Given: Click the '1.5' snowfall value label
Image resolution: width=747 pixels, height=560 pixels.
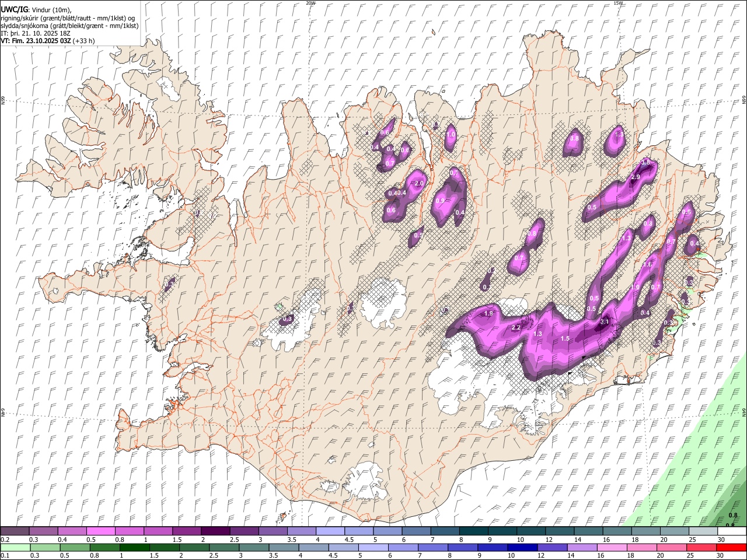Looking at the screenshot, I should (x=565, y=338).
